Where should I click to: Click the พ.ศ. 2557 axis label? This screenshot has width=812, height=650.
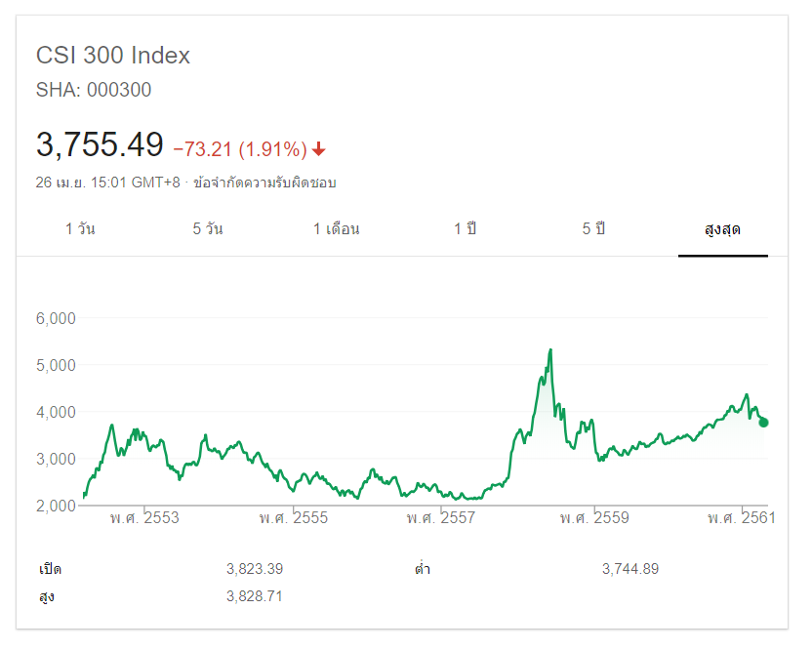(x=441, y=517)
